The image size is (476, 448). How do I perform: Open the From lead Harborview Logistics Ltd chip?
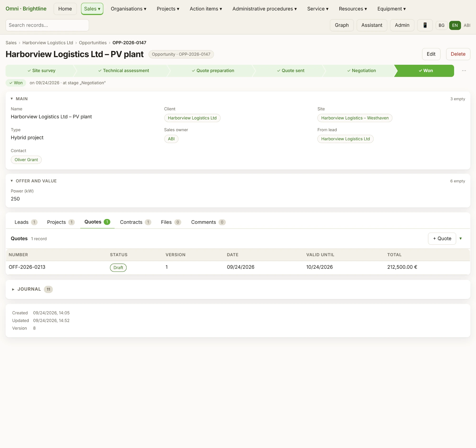click(x=345, y=139)
